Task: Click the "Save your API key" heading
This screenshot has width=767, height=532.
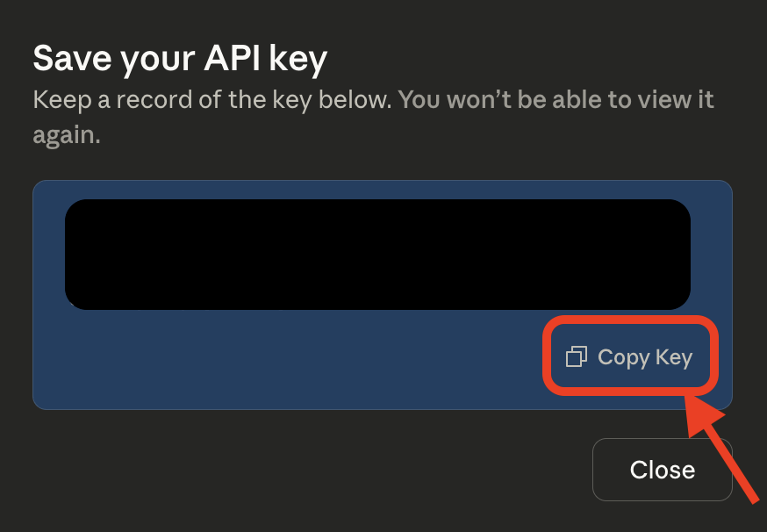Action: tap(180, 59)
